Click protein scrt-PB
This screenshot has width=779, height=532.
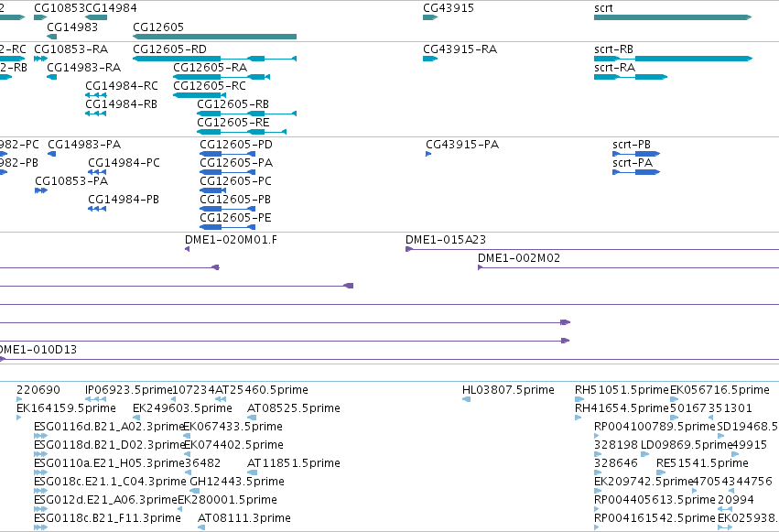tap(636, 154)
